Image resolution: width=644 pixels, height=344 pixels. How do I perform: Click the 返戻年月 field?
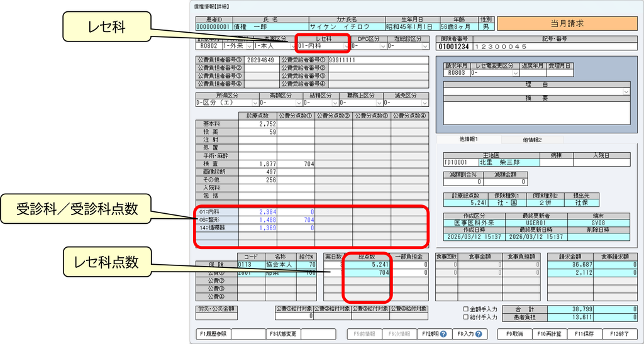coord(533,73)
